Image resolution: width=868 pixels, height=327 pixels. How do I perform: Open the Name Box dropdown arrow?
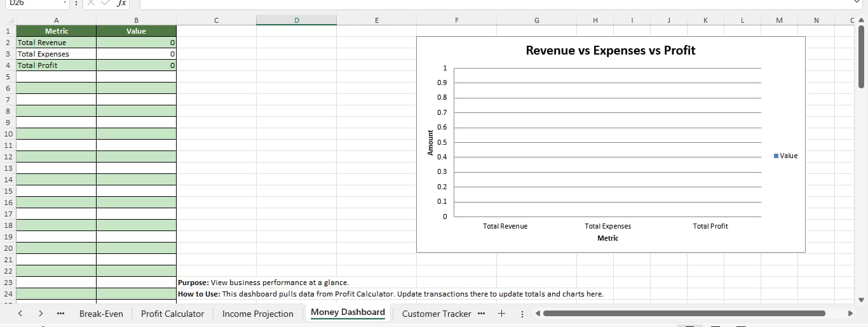(x=65, y=4)
